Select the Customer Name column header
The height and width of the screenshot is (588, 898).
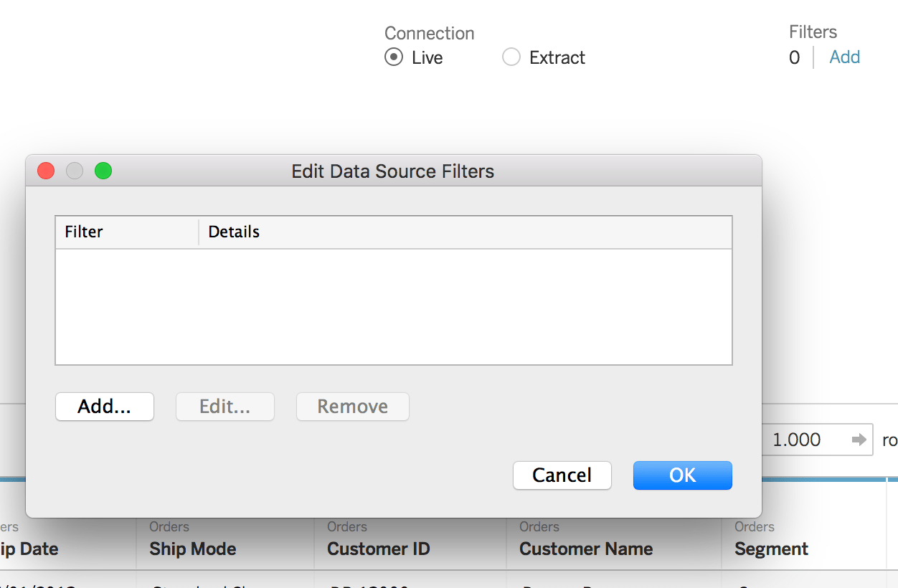(586, 549)
